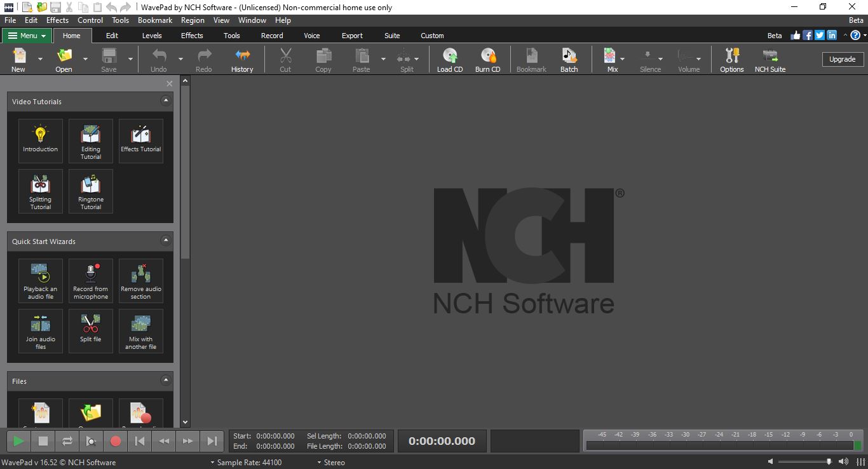Collapse the Quick Start Wizards section

(x=166, y=240)
